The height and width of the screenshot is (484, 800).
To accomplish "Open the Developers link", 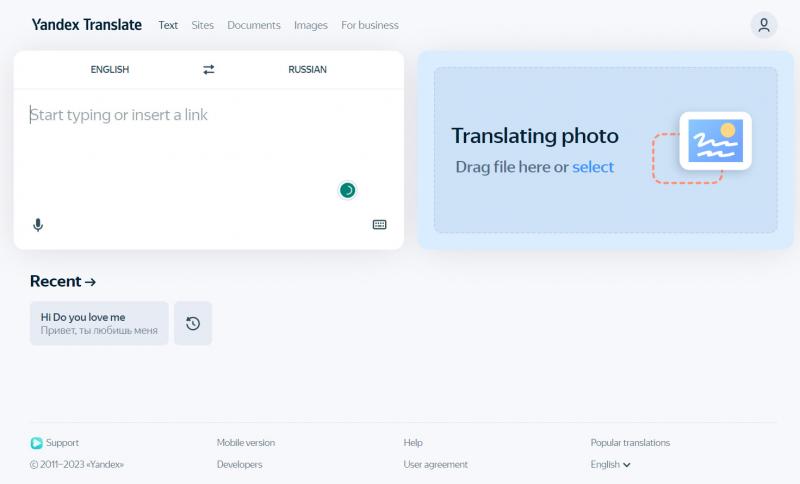I will 239,465.
